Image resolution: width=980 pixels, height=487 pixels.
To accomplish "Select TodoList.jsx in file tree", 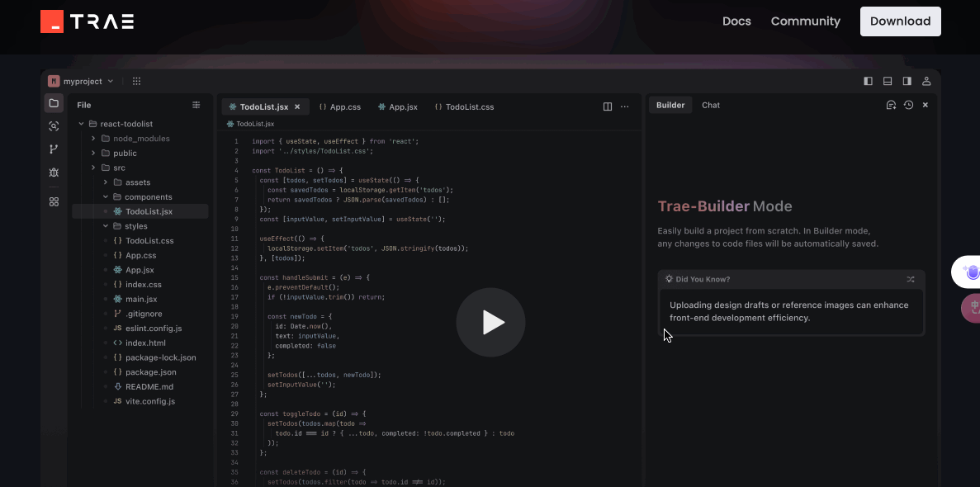I will 140,211.
